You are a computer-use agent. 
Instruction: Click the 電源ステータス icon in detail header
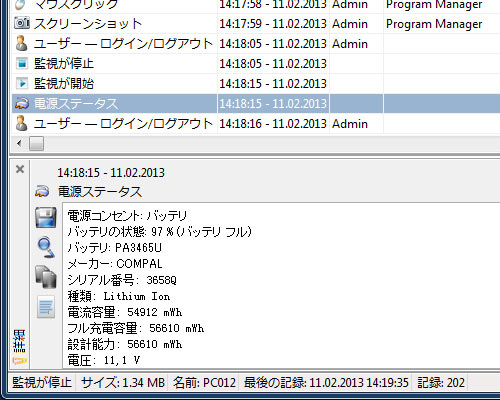(x=42, y=192)
